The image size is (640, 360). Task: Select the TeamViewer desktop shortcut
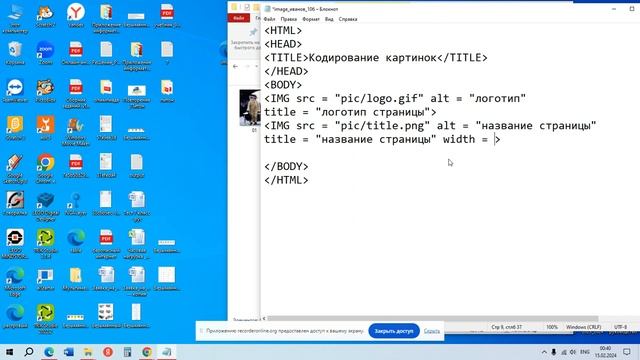tap(15, 91)
